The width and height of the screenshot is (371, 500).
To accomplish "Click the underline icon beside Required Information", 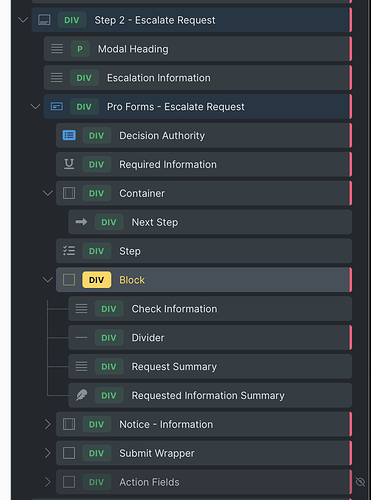I will (69, 164).
